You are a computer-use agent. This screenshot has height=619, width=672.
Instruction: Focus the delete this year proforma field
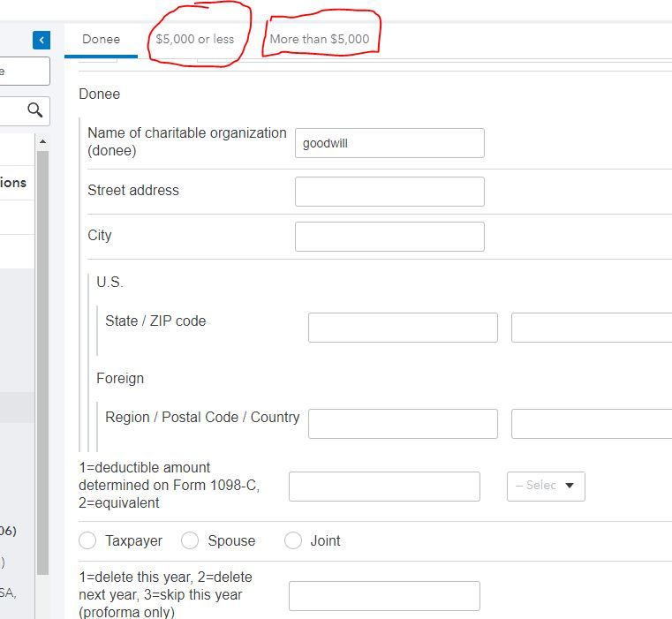384,596
